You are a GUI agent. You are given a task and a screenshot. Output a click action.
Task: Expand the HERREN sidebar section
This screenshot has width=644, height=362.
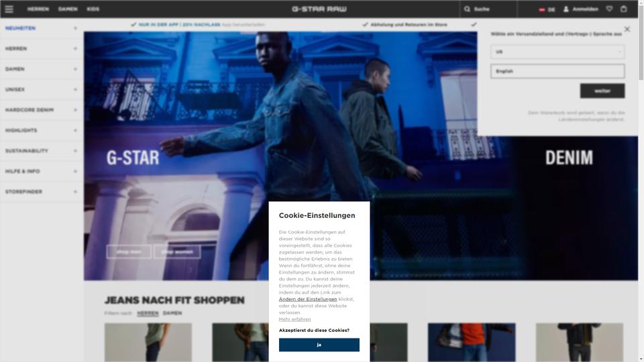[75, 48]
